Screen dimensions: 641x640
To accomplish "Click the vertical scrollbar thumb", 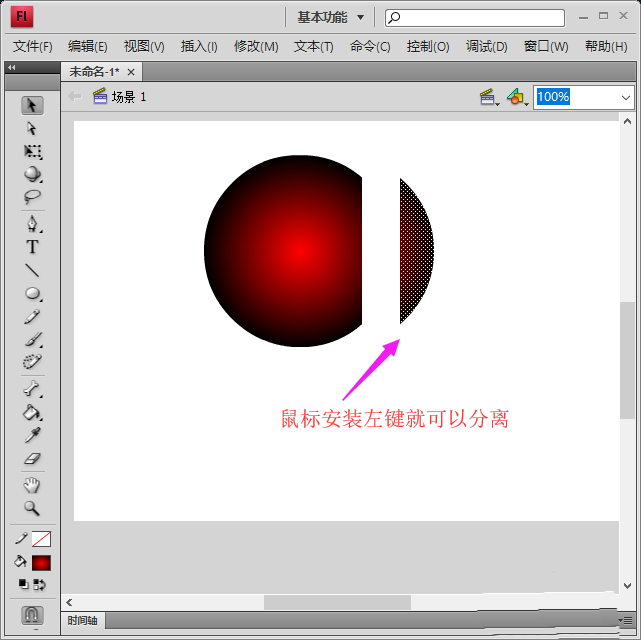I will point(627,360).
